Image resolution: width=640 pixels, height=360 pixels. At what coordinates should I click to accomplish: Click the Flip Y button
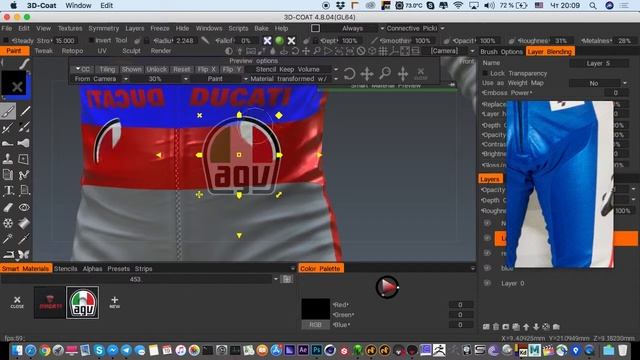pos(232,69)
